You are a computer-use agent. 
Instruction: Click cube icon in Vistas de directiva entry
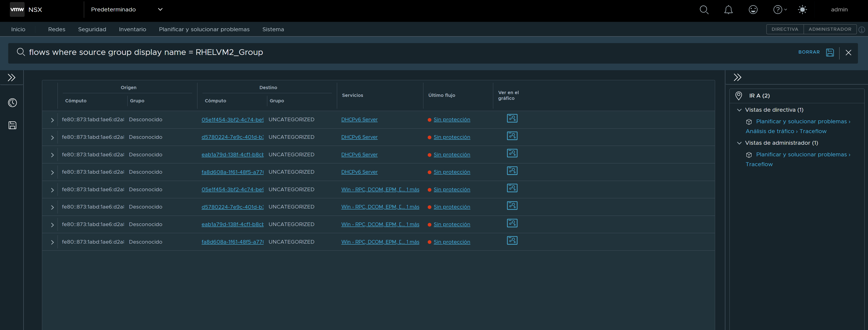click(749, 122)
